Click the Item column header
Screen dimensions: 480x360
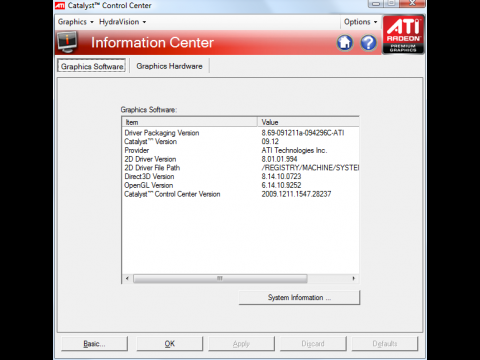pos(190,122)
